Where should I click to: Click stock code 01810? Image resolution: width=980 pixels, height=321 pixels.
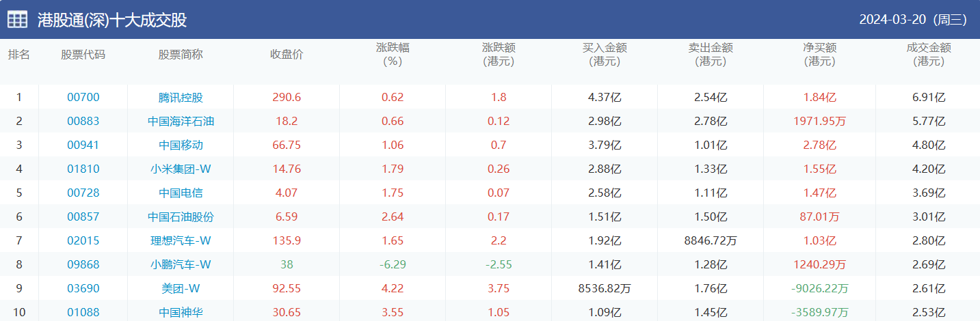83,169
